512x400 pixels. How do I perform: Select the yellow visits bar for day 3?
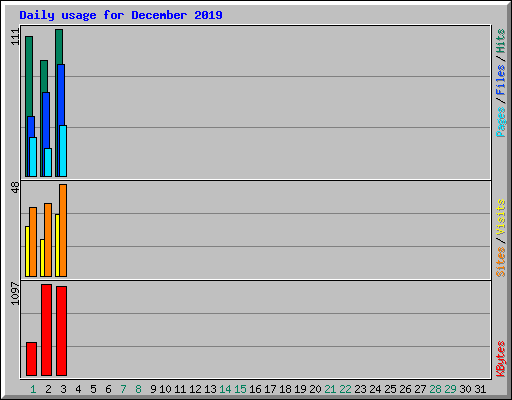tap(57, 245)
